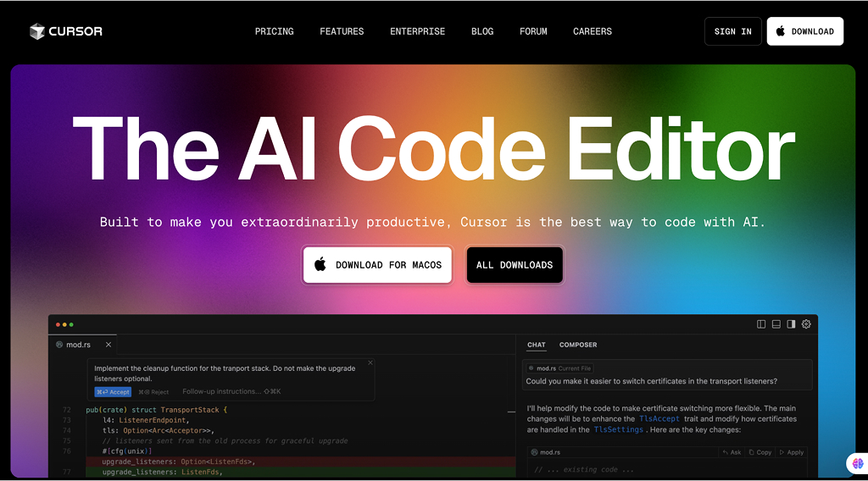868x481 pixels.
Task: Click the red window dot in editor
Action: pyautogui.click(x=58, y=324)
